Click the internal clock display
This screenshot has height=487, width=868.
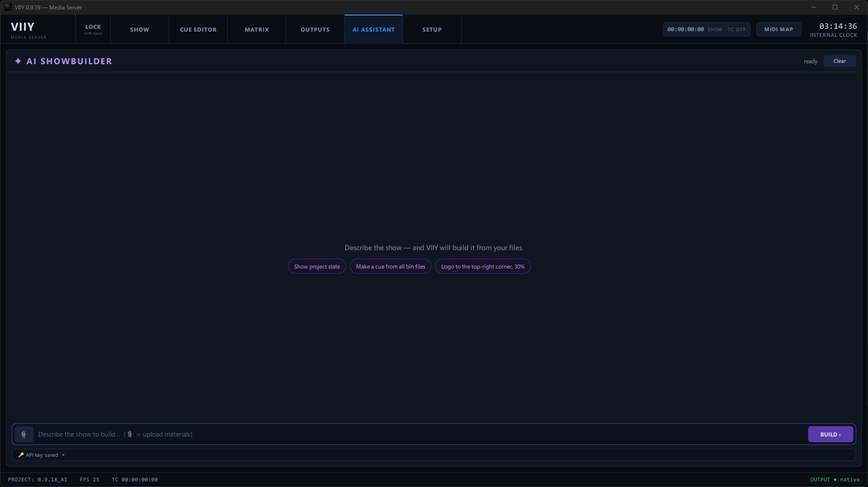click(x=833, y=30)
